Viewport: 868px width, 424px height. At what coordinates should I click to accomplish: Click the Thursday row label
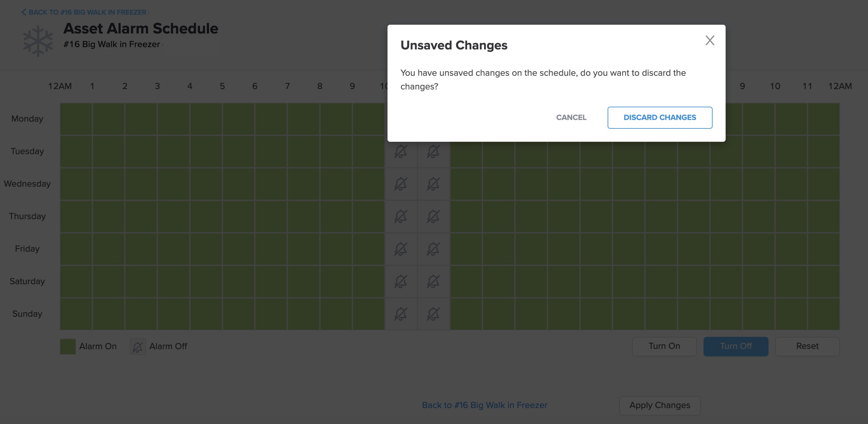[27, 216]
